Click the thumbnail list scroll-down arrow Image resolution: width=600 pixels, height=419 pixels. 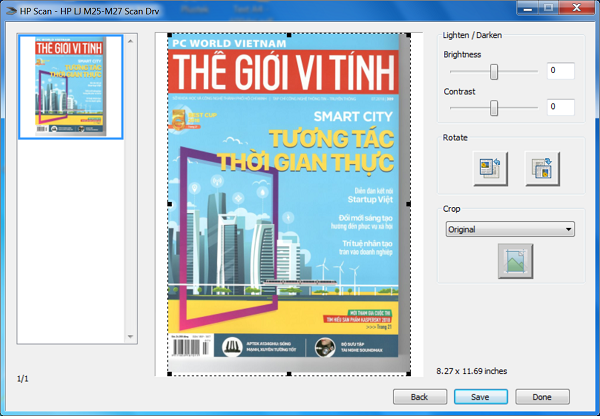(x=130, y=337)
